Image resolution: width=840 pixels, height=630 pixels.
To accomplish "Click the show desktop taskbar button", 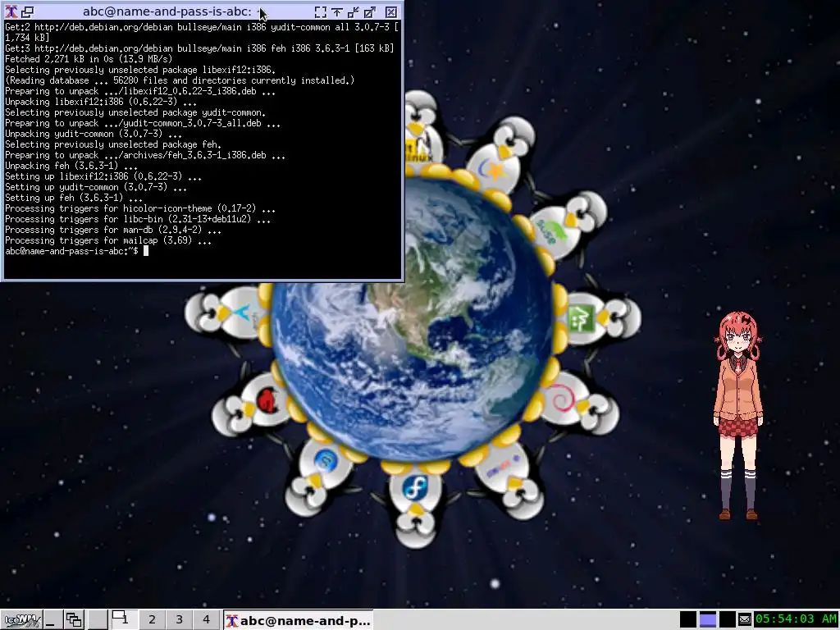I will [52, 620].
